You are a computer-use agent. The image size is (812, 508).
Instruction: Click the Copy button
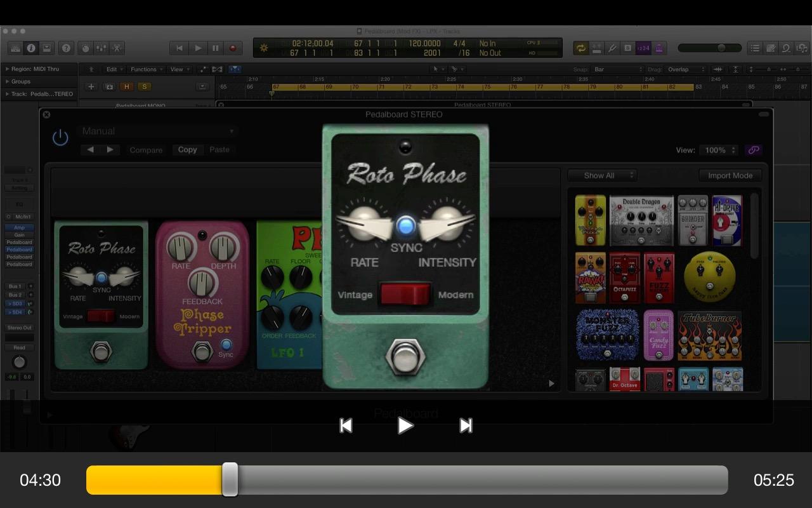[x=187, y=150]
